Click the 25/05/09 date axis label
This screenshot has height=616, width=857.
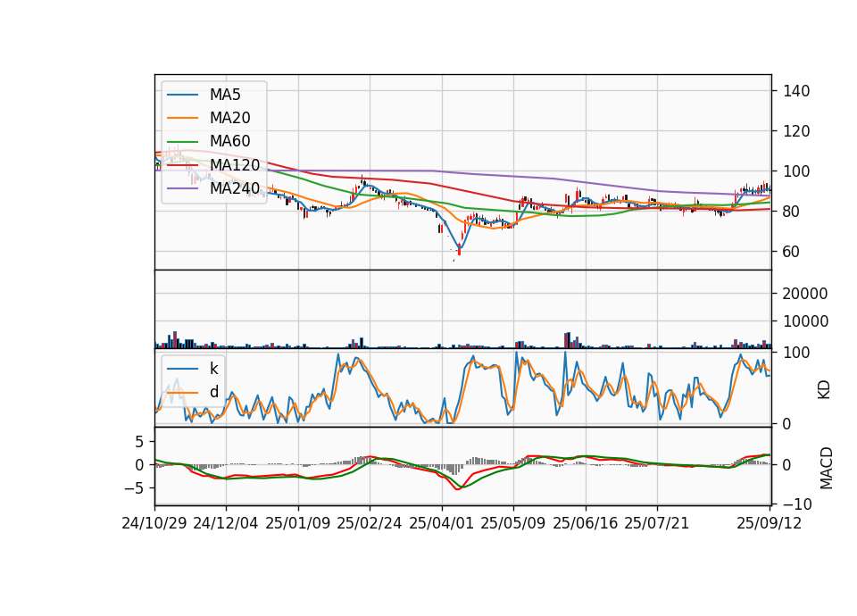click(513, 523)
